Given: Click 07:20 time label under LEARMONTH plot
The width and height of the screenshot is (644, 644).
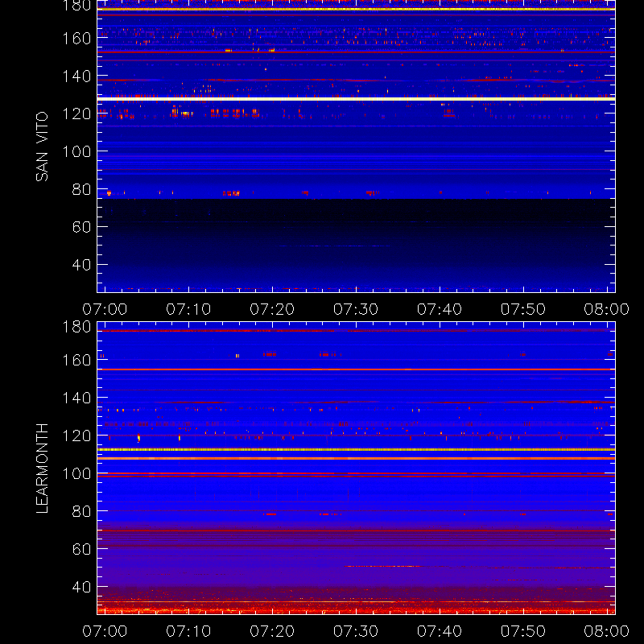Looking at the screenshot, I should click(272, 631).
